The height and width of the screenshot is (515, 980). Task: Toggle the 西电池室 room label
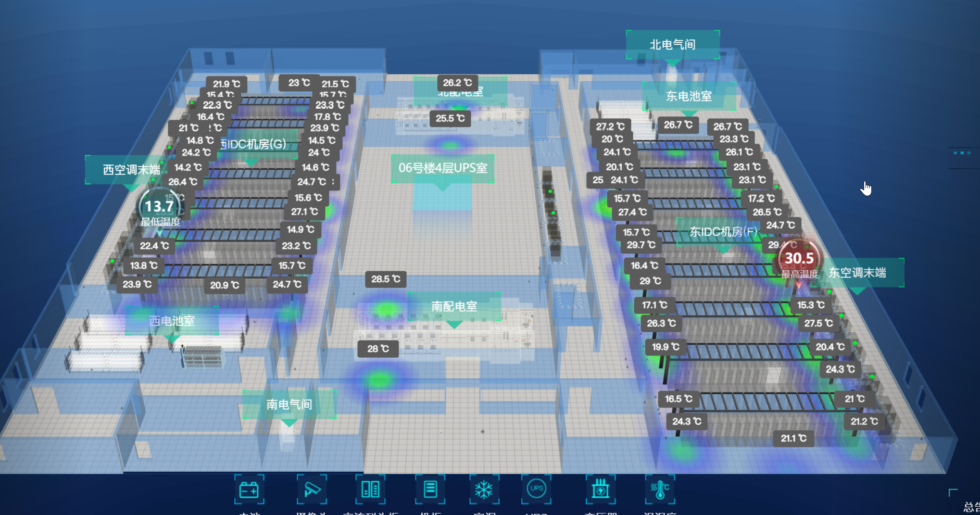172,321
